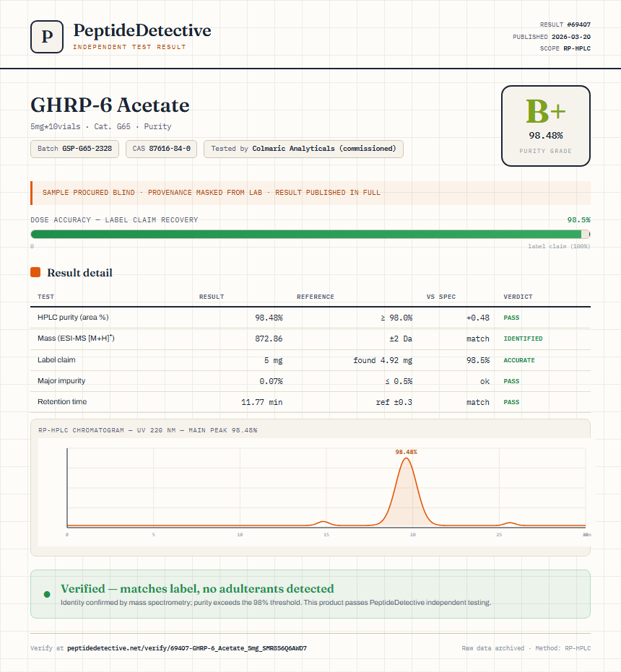
Task: Click the VS SPEC column header
Action: coord(441,297)
